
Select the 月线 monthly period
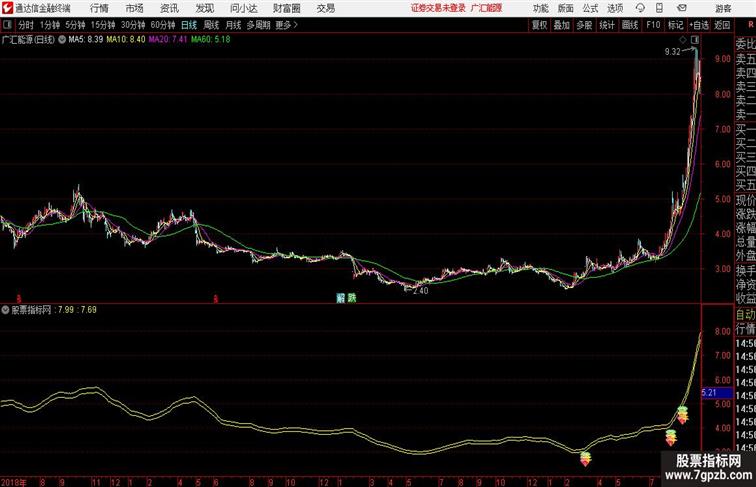pos(233,25)
